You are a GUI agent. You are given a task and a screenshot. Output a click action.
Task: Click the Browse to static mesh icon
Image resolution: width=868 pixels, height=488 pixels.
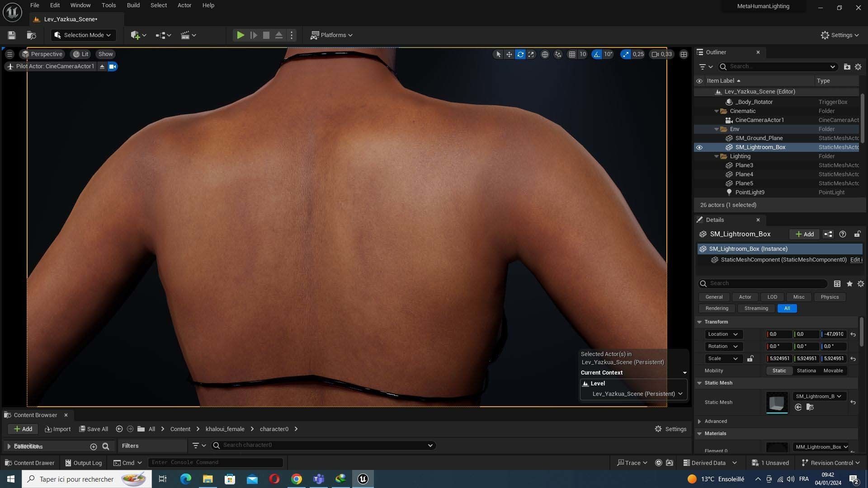pyautogui.click(x=810, y=408)
